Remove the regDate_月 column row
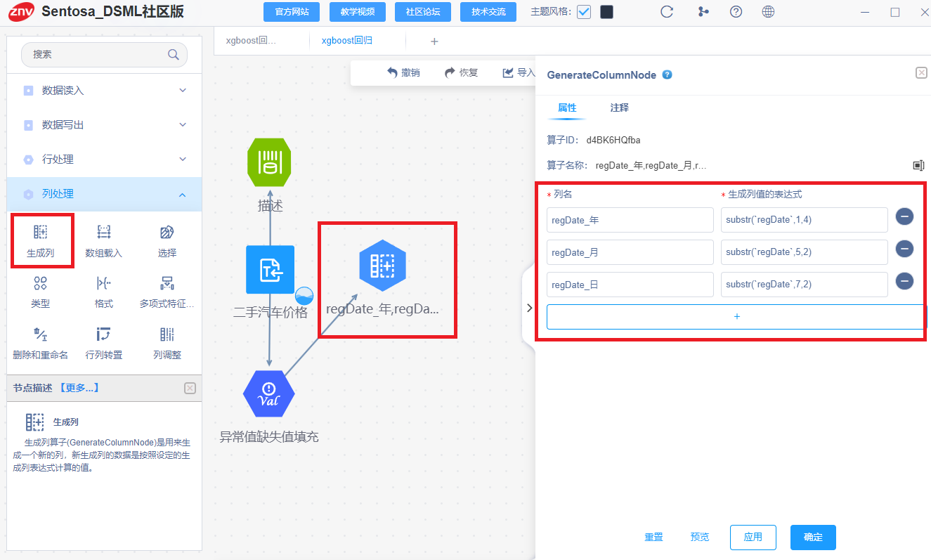 point(904,249)
